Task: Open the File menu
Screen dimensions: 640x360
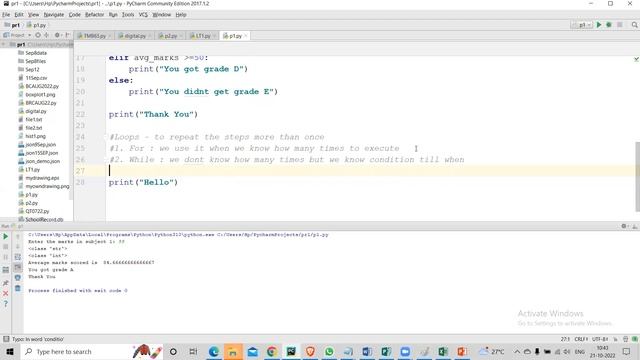Action: [6, 15]
